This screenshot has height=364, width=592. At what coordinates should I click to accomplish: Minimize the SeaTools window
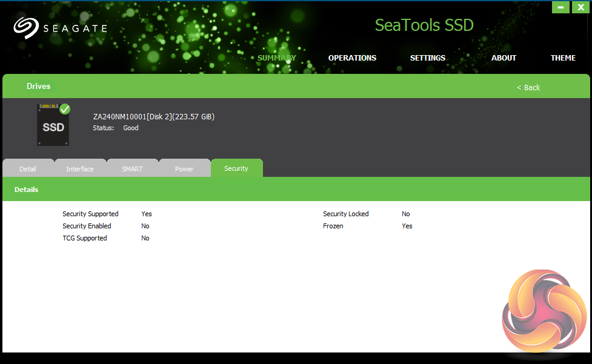pos(560,7)
